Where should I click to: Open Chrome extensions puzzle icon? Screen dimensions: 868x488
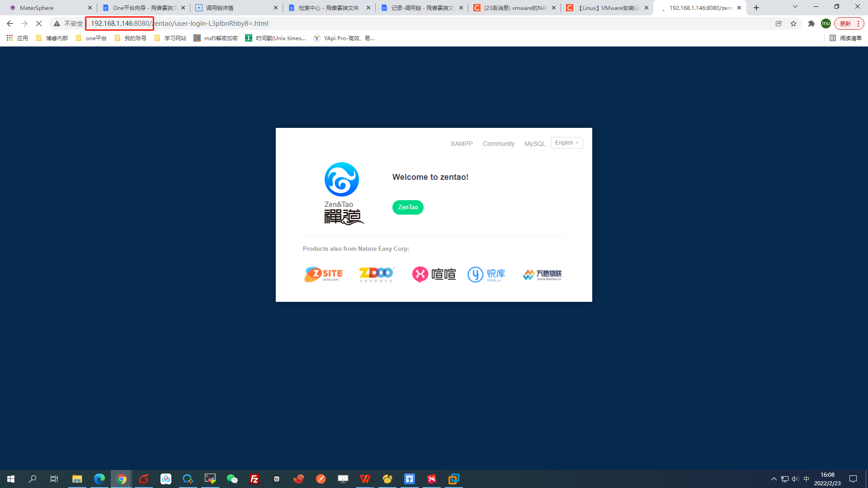tap(811, 23)
